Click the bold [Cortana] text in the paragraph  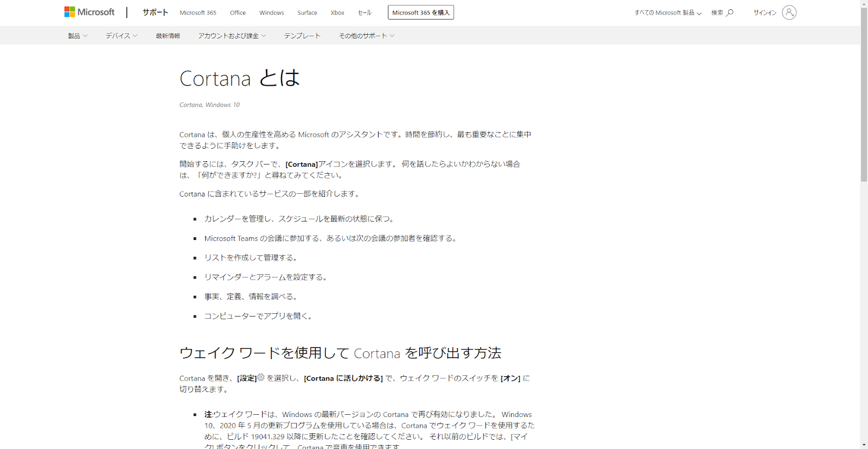[x=302, y=164]
